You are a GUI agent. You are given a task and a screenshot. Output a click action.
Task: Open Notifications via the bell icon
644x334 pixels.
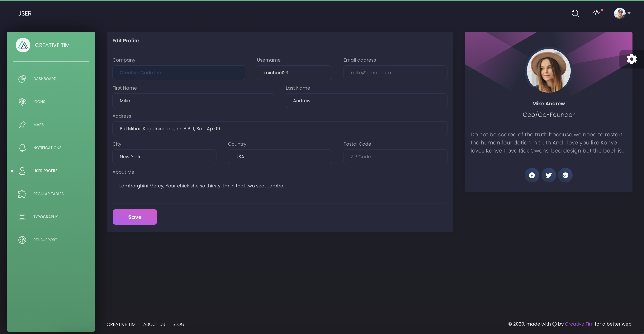tap(22, 148)
